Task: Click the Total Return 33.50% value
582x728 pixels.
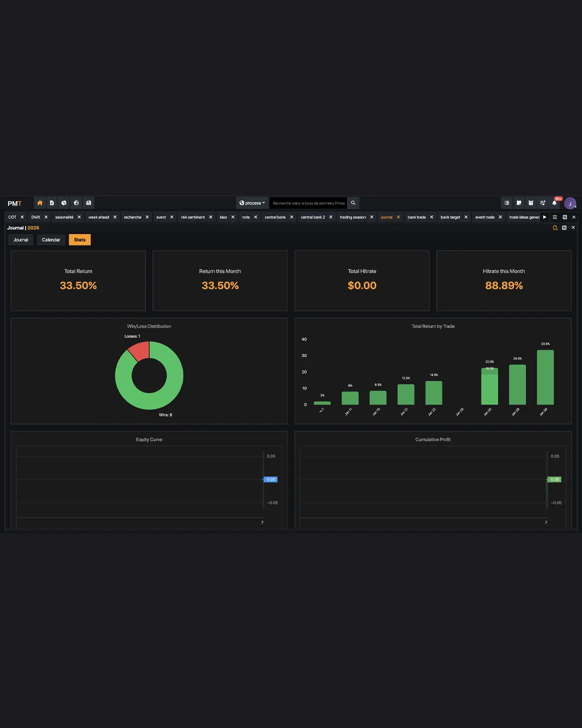Action: [78, 286]
